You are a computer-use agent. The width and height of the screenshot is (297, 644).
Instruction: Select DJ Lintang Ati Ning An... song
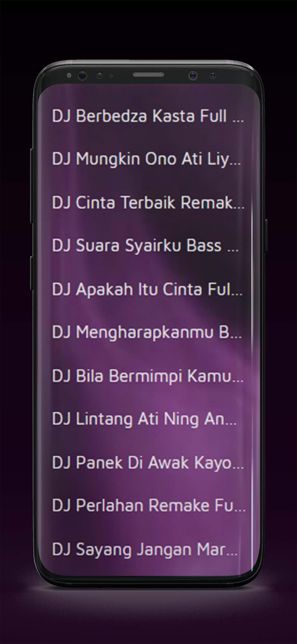(x=144, y=419)
